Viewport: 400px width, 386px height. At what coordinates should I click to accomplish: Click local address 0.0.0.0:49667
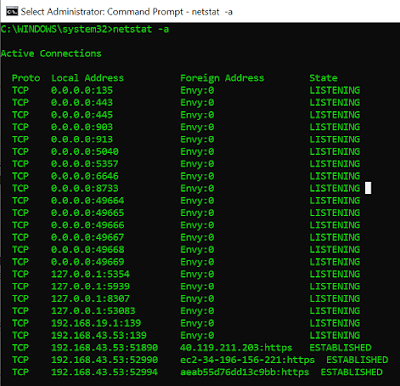click(x=88, y=237)
